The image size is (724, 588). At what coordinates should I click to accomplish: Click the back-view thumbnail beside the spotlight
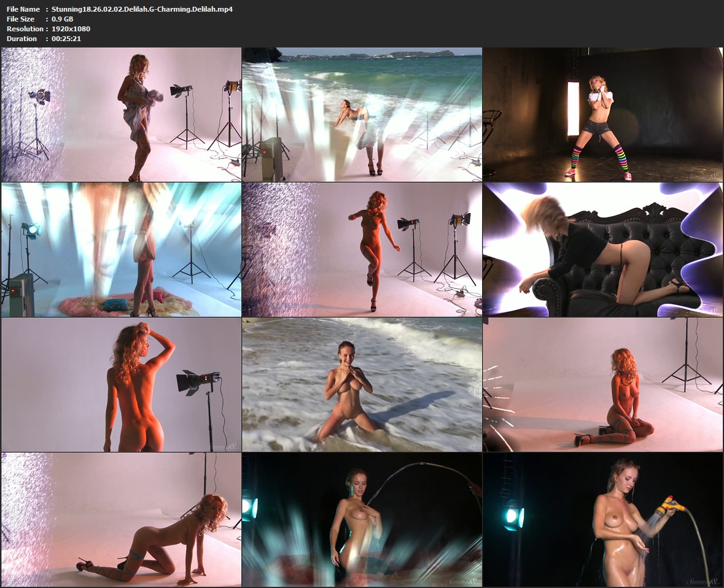pos(121,384)
